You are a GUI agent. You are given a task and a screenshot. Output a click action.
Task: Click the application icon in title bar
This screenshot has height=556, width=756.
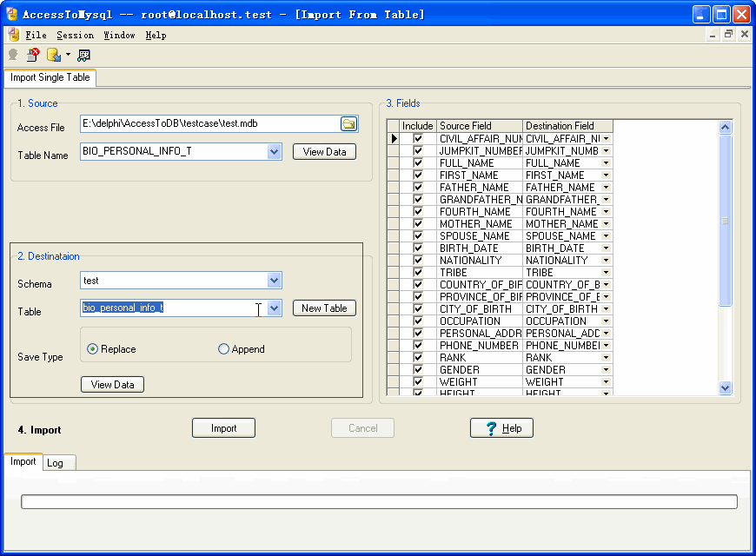click(12, 14)
